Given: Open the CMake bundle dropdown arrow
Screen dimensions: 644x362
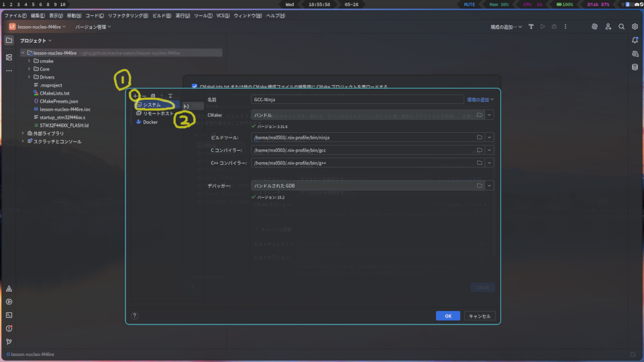Looking at the screenshot, I should point(490,115).
